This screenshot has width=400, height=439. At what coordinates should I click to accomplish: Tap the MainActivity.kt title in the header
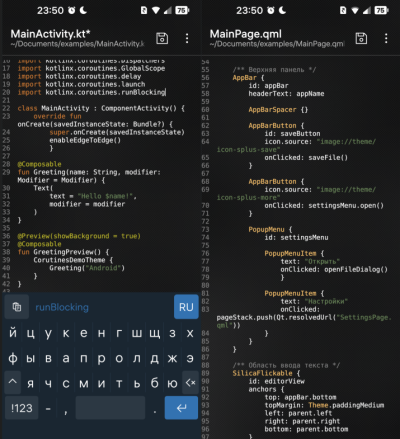click(x=50, y=34)
